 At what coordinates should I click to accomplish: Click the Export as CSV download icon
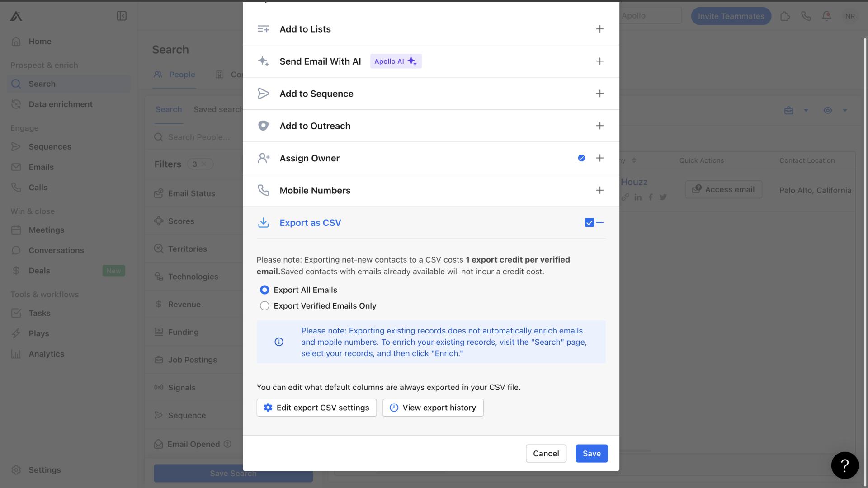[x=263, y=223]
